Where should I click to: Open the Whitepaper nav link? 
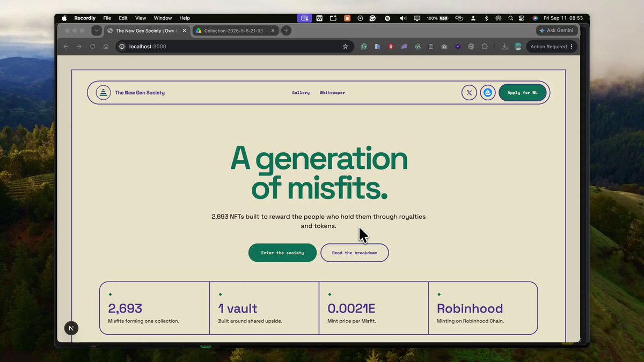(x=332, y=93)
